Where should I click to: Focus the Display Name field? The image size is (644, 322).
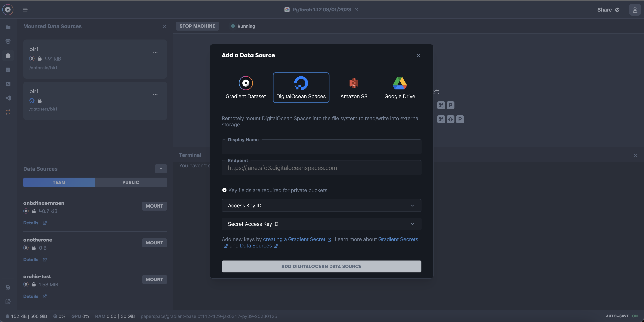321,147
